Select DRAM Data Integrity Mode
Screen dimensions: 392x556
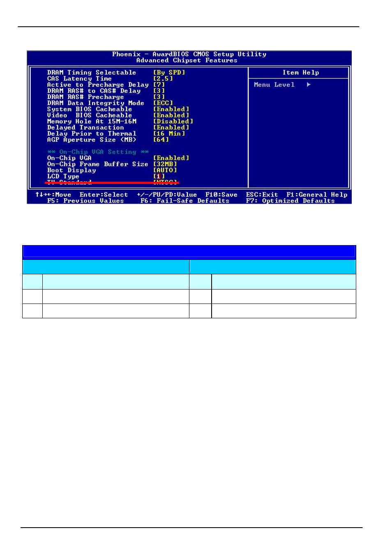click(95, 103)
